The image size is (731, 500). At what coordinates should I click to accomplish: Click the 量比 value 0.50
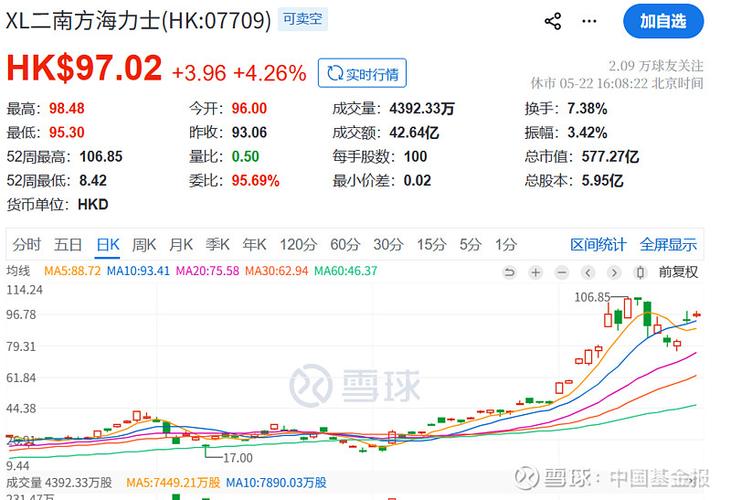point(245,157)
